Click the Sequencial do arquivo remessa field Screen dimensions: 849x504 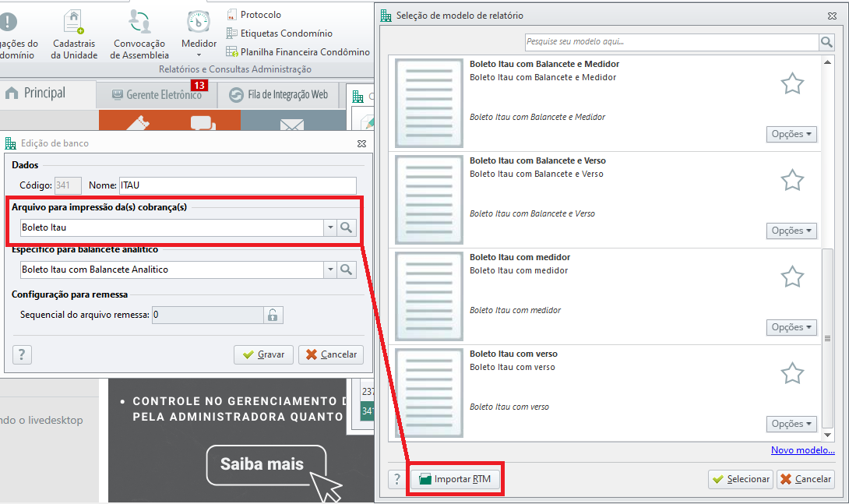(x=208, y=315)
